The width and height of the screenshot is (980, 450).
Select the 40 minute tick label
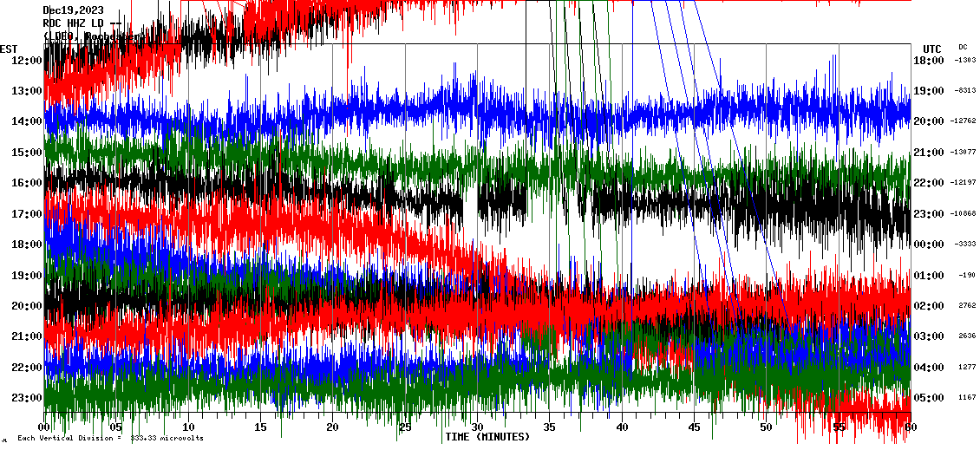coord(622,427)
